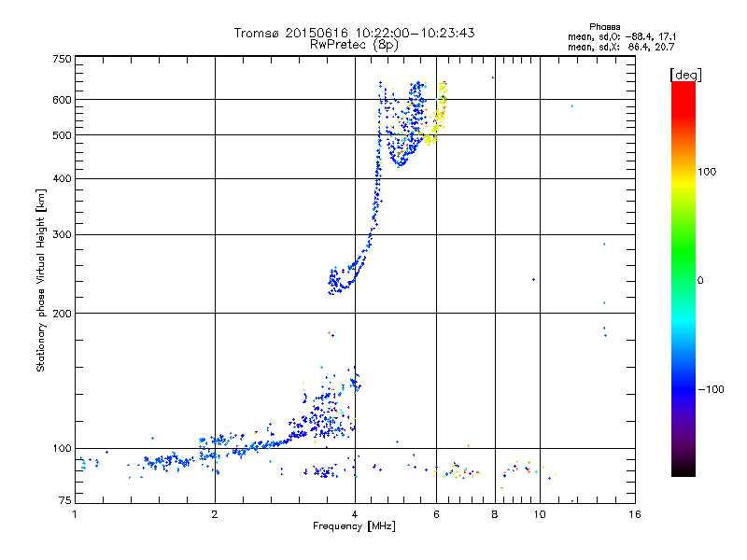Click the 'mean, sd,O: -88.4, 17.1' statistic
Viewport: 747px width, 560px height.
click(x=622, y=36)
